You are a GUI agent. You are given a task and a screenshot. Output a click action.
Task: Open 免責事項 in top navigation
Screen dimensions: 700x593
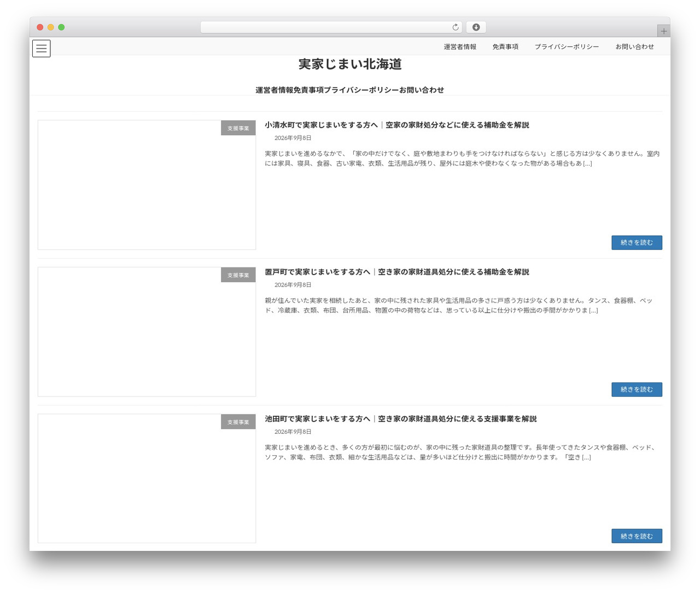coord(505,47)
